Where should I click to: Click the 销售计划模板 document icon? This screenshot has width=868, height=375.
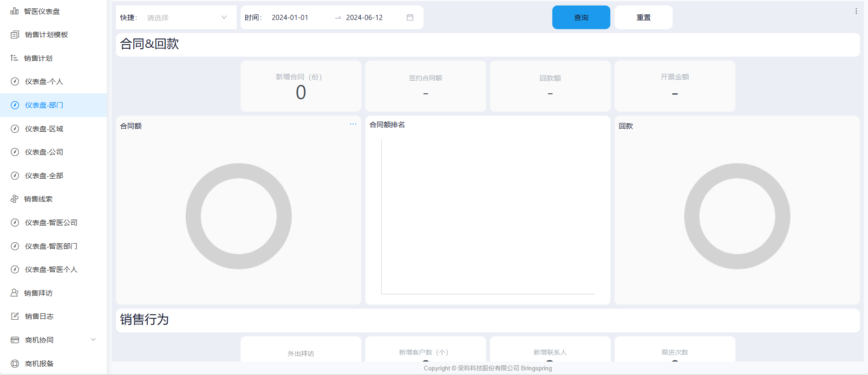[15, 35]
